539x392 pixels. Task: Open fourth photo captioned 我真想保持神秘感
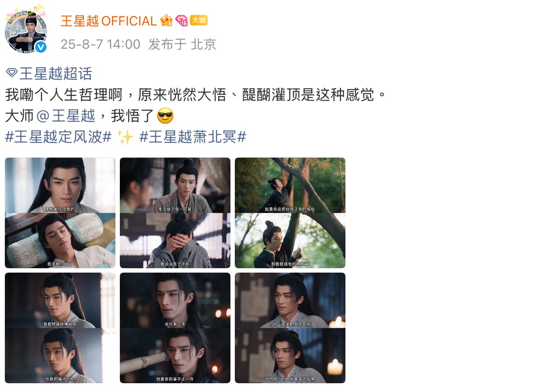(x=60, y=328)
